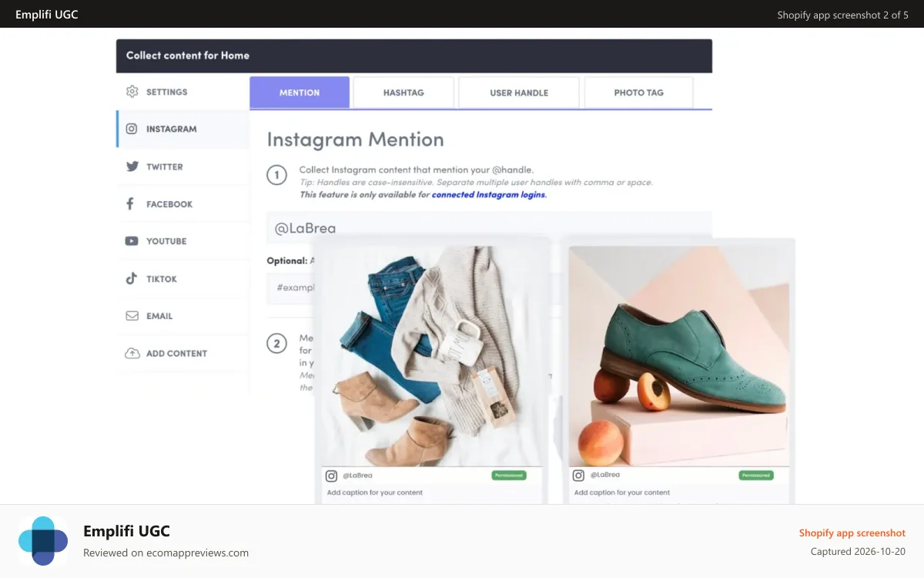Image resolution: width=924 pixels, height=578 pixels.
Task: Click orange Shopify app screenshot label
Action: [852, 533]
